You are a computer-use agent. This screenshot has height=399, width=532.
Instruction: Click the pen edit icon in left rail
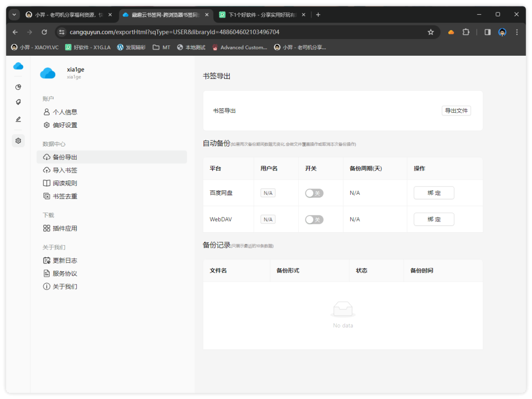18,119
